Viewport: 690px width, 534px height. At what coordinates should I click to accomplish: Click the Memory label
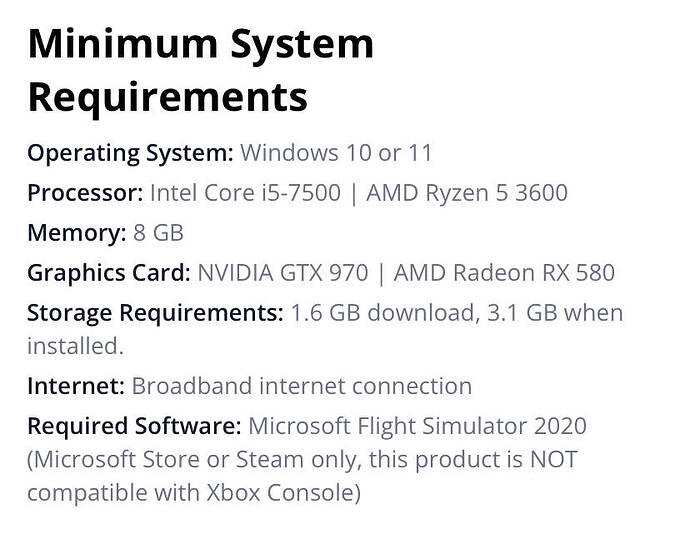[77, 233]
